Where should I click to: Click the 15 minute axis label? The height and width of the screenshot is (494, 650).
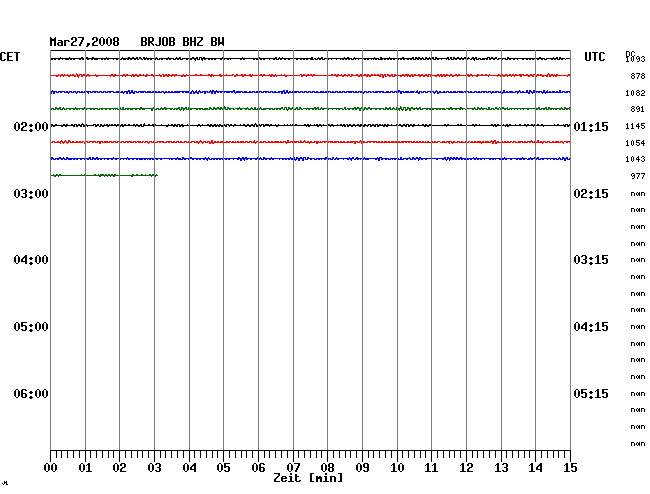pos(570,468)
